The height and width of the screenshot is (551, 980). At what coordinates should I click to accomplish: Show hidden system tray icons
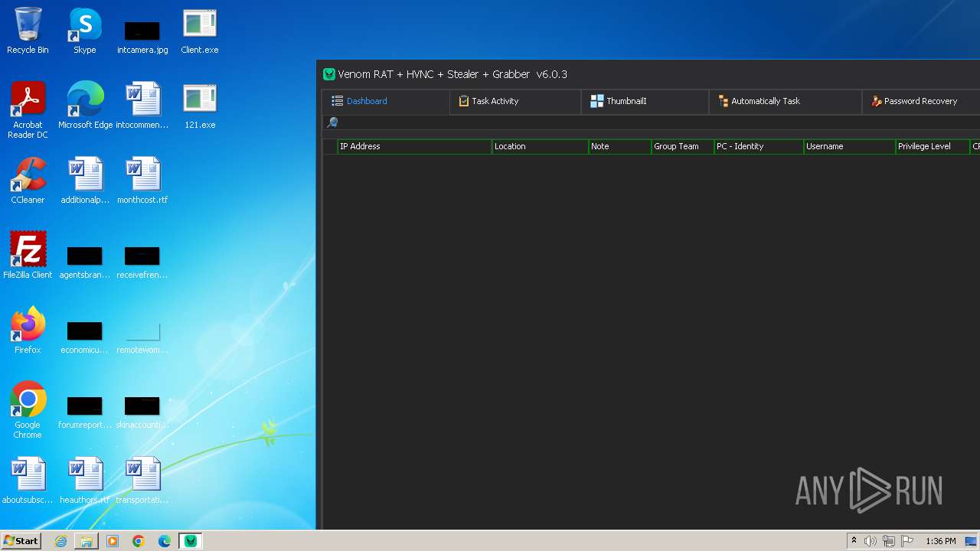coord(854,541)
